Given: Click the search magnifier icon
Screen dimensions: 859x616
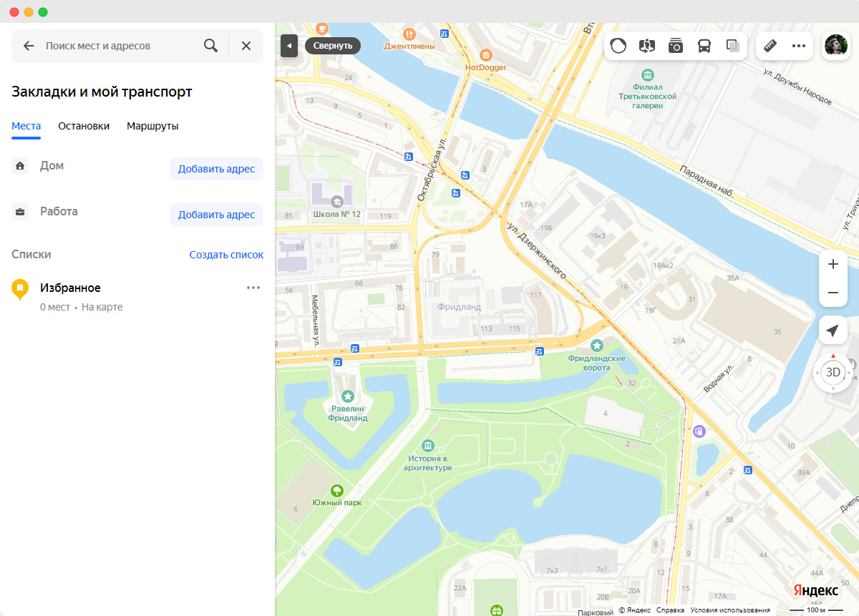Looking at the screenshot, I should click(210, 46).
